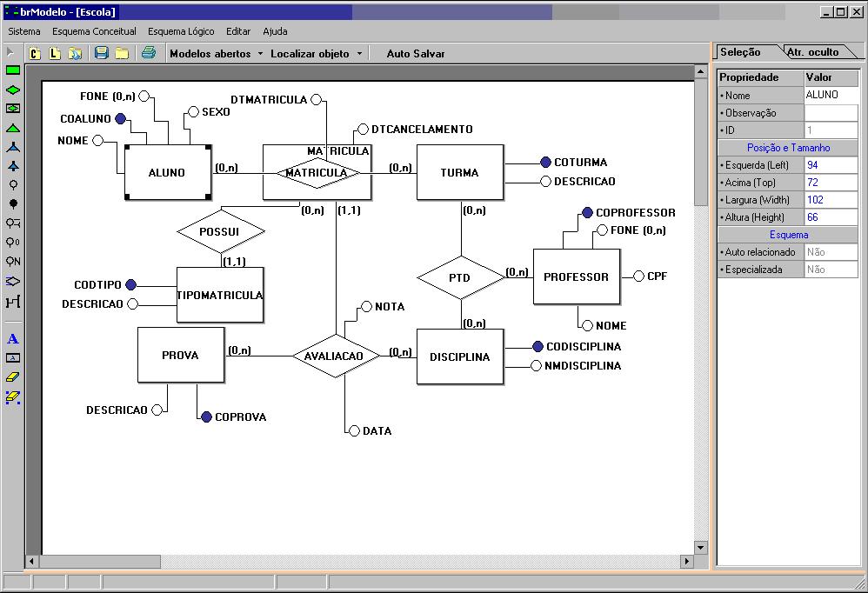
Task: Toggle the Especializada property value
Action: point(832,270)
